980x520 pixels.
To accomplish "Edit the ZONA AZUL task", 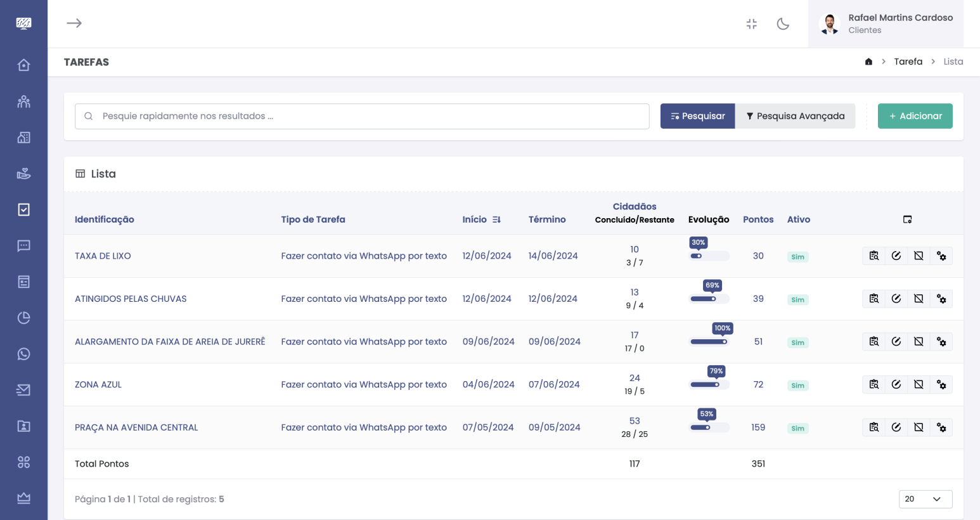I will point(896,384).
